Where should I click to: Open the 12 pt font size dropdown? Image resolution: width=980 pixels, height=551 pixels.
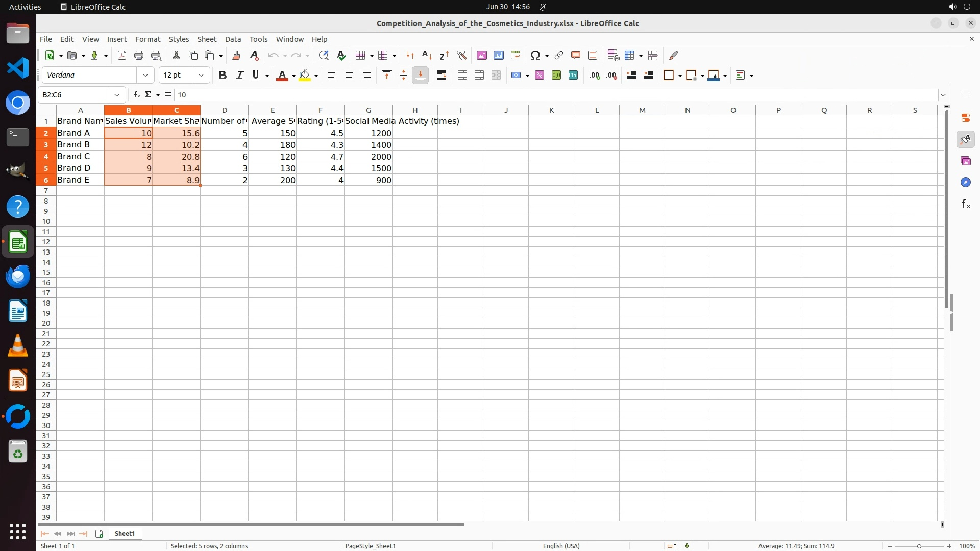tap(201, 76)
